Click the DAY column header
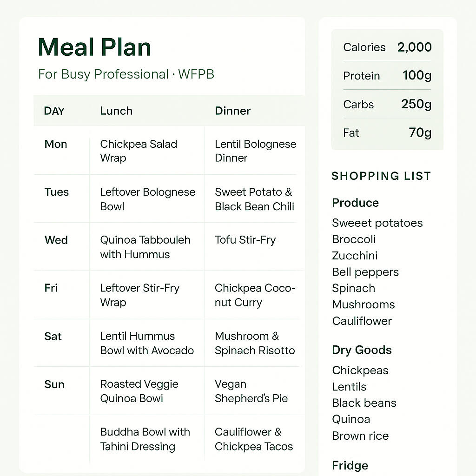476x476 pixels. pyautogui.click(x=54, y=111)
